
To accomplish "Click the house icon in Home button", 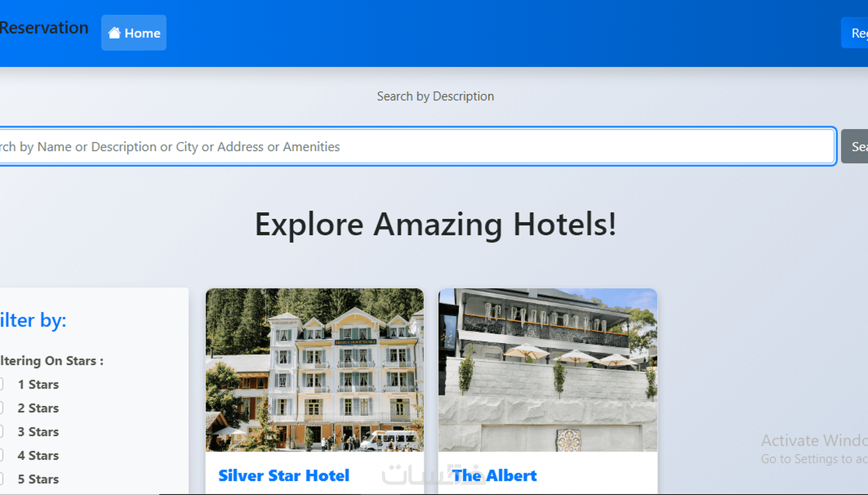I will click(114, 33).
